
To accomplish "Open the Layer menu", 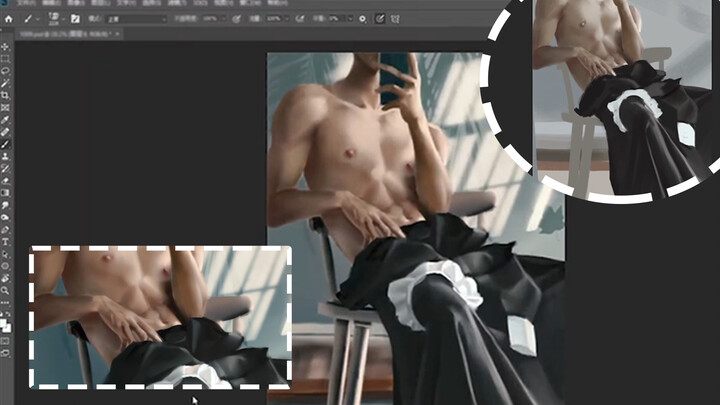I will (101, 3).
